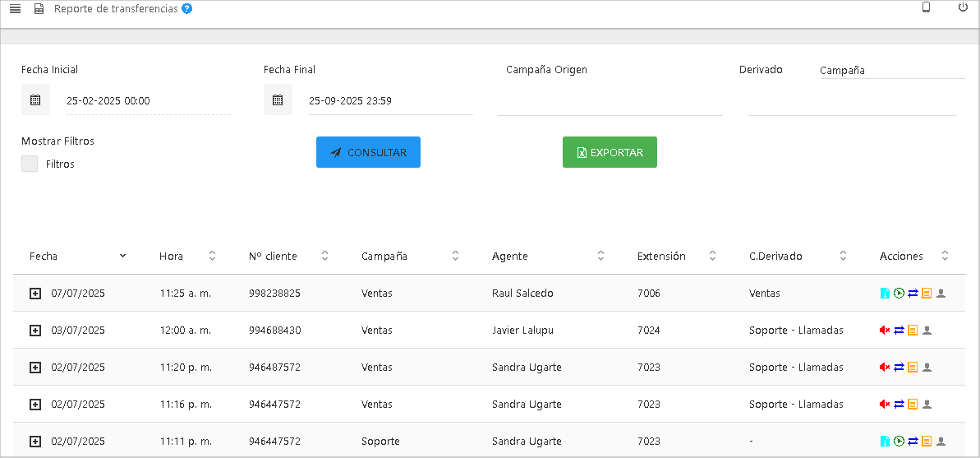Select client number 994688430

[275, 331]
